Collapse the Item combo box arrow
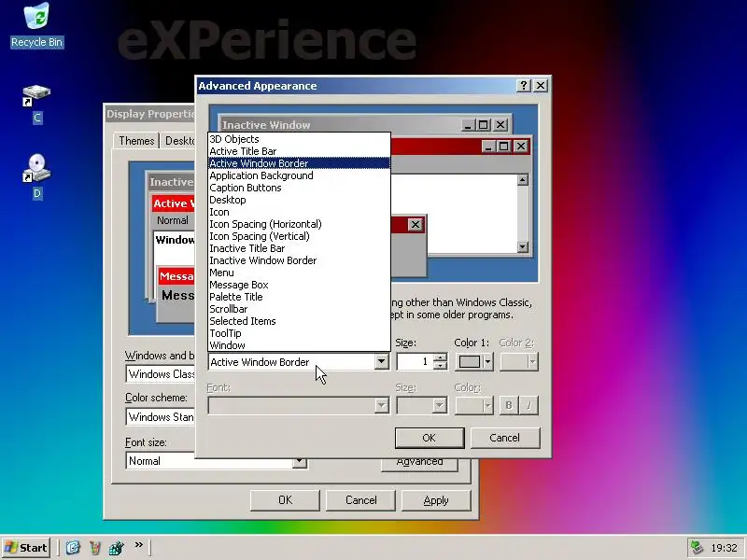The height and width of the screenshot is (560, 747). pos(381,362)
